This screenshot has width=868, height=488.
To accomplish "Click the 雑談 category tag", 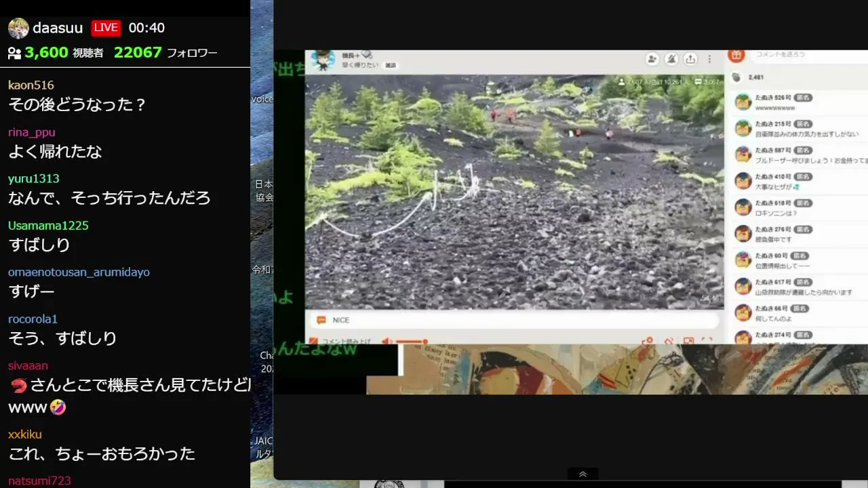I will [390, 66].
